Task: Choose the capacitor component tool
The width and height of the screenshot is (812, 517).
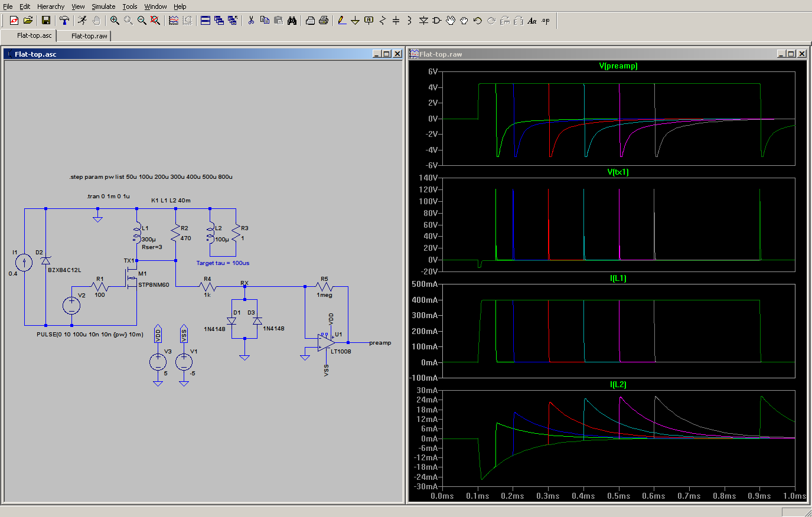Action: click(396, 21)
